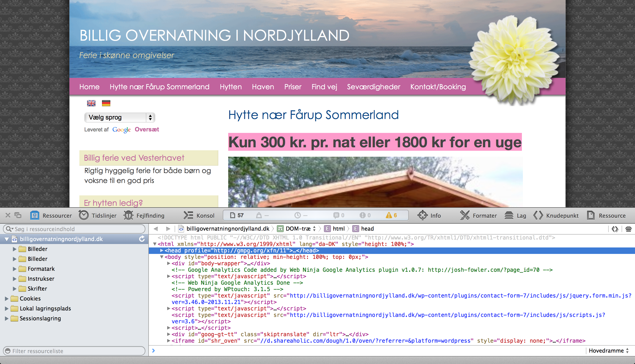Screen dimensions: 635x364
Task: Click the resource count 57 document icon
Action: click(x=237, y=215)
